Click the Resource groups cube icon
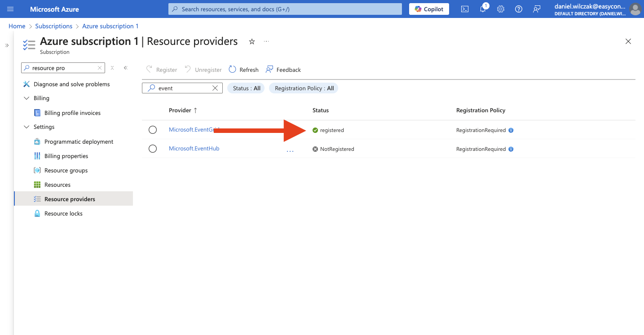Image resolution: width=644 pixels, height=335 pixels. pos(37,170)
